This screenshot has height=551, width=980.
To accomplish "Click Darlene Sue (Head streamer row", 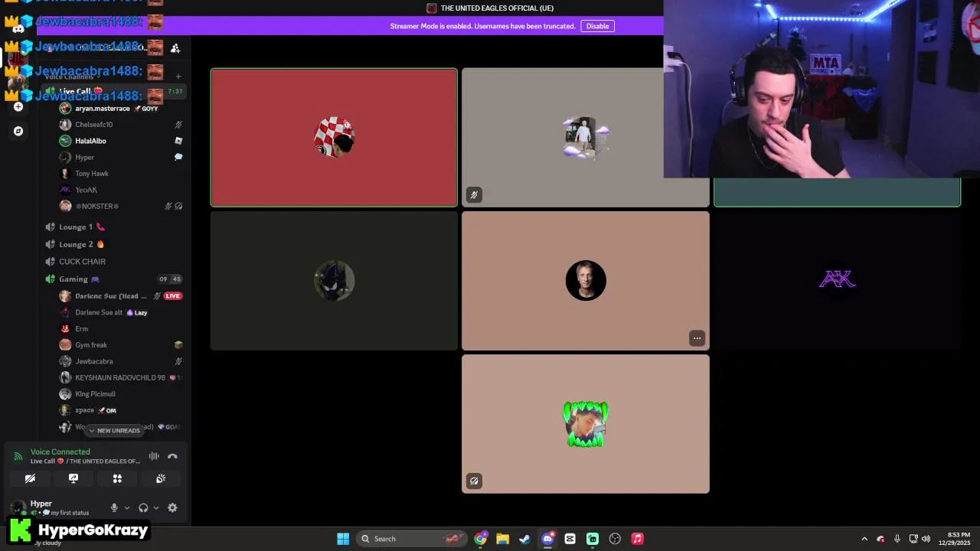I will (121, 296).
